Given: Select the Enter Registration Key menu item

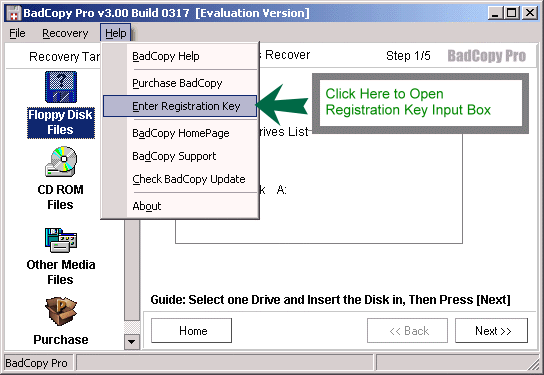Looking at the screenshot, I should pos(180,106).
